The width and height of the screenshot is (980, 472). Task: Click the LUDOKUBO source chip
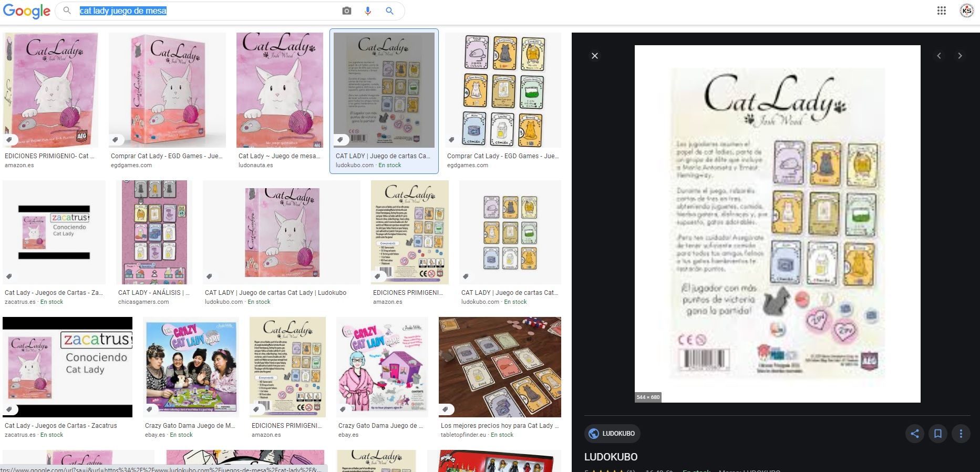point(612,434)
